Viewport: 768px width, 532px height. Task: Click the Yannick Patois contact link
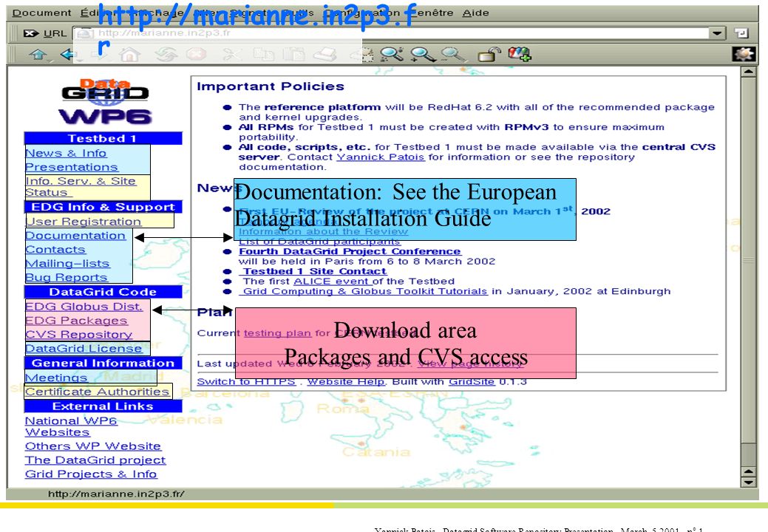pos(380,157)
